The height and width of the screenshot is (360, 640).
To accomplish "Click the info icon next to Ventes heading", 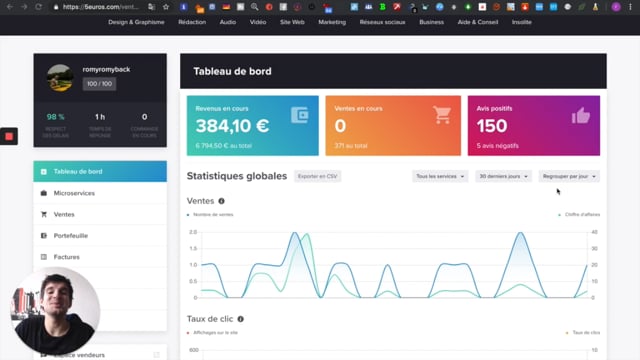I will [221, 201].
